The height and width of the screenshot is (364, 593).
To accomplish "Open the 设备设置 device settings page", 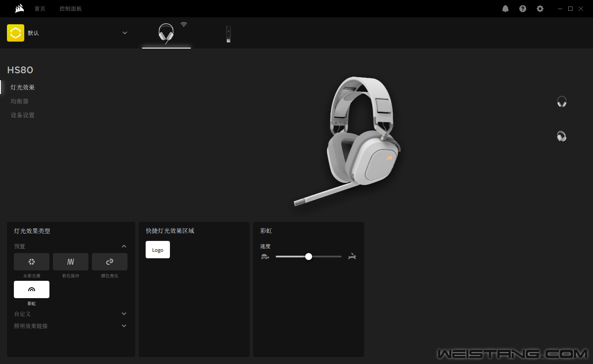I will point(23,115).
